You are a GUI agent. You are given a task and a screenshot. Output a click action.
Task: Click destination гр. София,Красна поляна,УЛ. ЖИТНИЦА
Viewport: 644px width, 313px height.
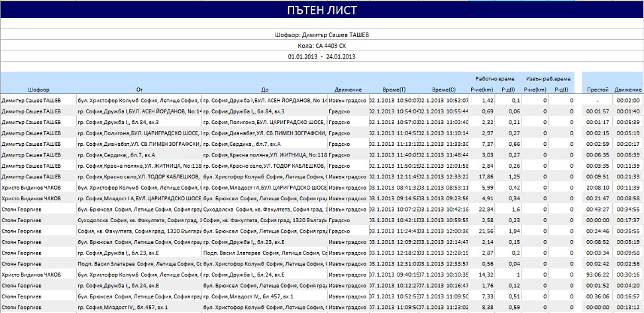(265, 155)
